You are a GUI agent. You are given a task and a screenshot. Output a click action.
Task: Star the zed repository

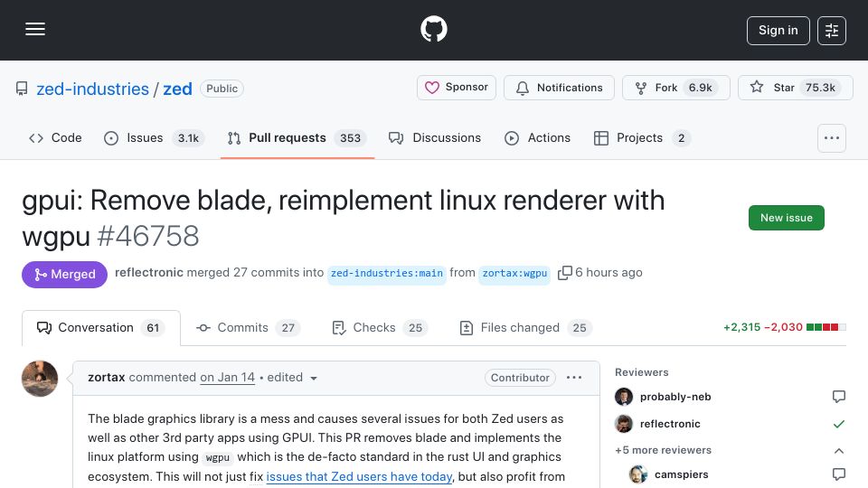pyautogui.click(x=795, y=88)
